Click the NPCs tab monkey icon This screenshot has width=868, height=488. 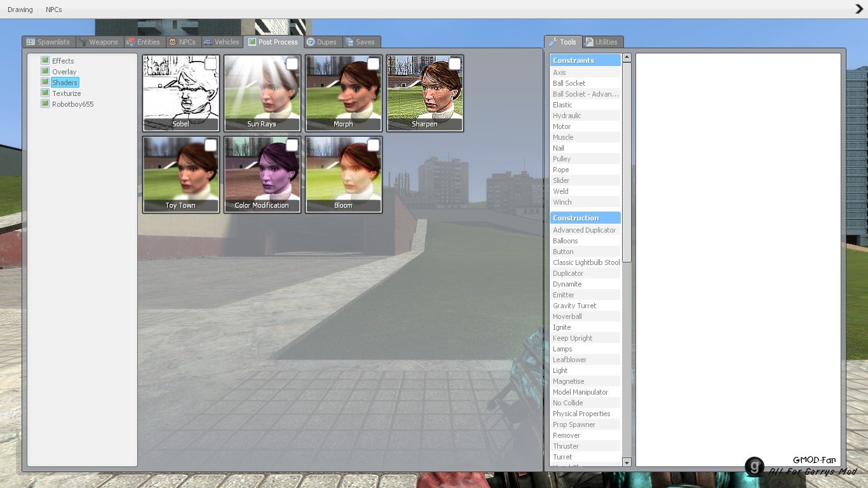pyautogui.click(x=172, y=42)
